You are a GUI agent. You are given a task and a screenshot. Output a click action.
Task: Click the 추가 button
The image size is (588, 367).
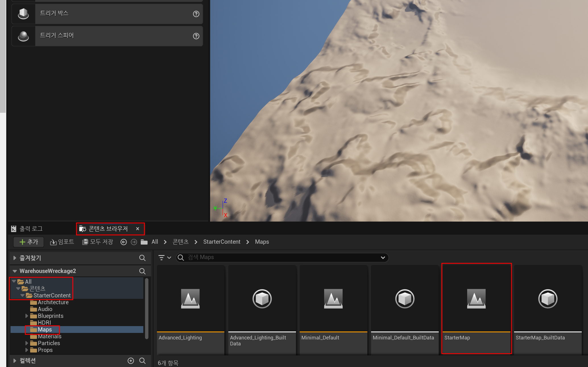click(x=29, y=242)
